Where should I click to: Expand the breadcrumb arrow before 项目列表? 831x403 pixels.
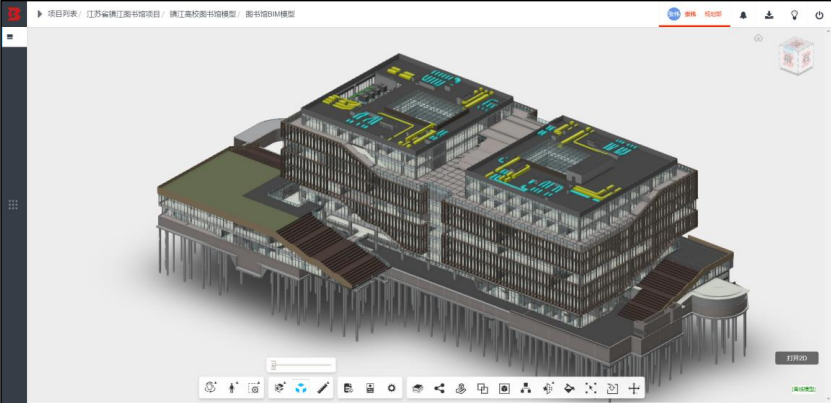coord(40,14)
